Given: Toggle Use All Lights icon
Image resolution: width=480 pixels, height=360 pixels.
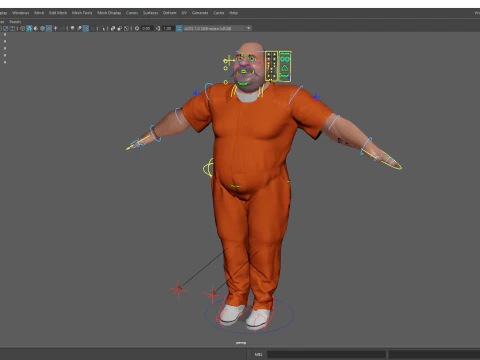Looking at the screenshot, I should [x=55, y=28].
